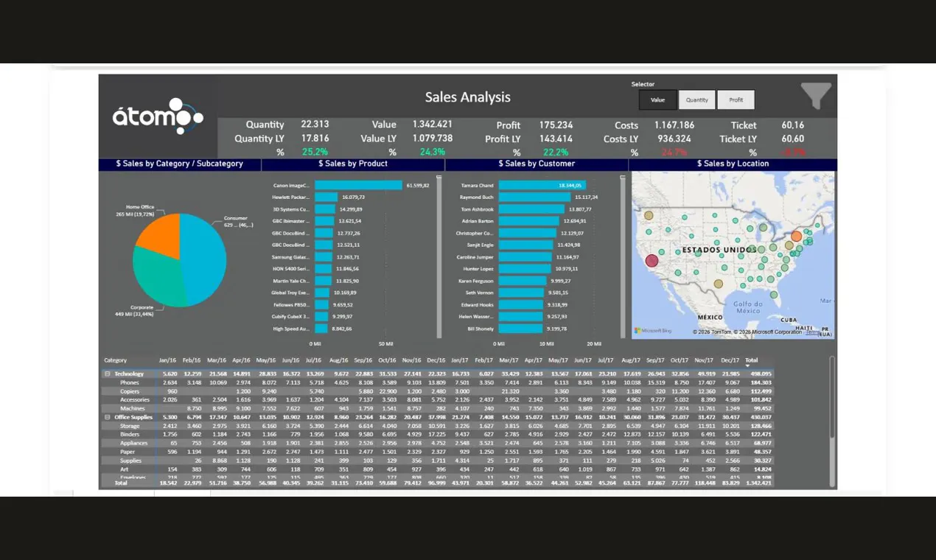The image size is (936, 560).
Task: Click the '$ Sales by Location' header
Action: (733, 164)
